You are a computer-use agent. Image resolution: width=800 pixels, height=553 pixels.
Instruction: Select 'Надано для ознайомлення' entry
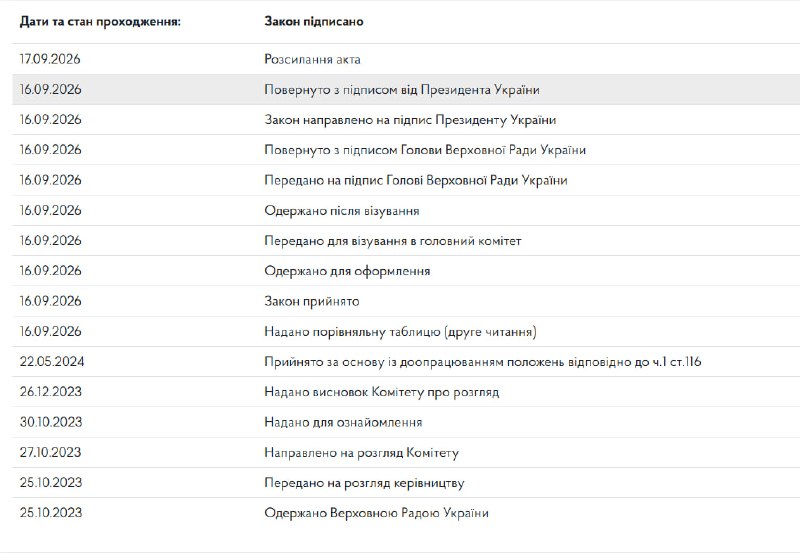[406, 422]
